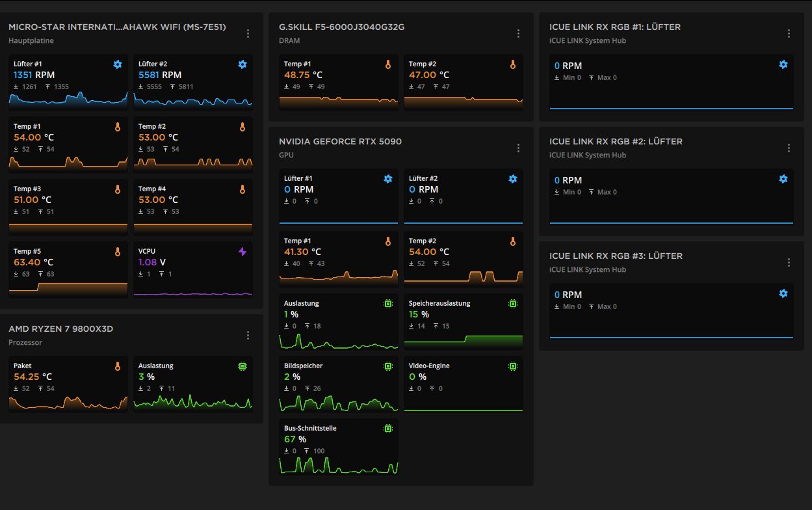The height and width of the screenshot is (510, 812).
Task: Click chip icon on Video-Engine tile
Action: point(513,366)
